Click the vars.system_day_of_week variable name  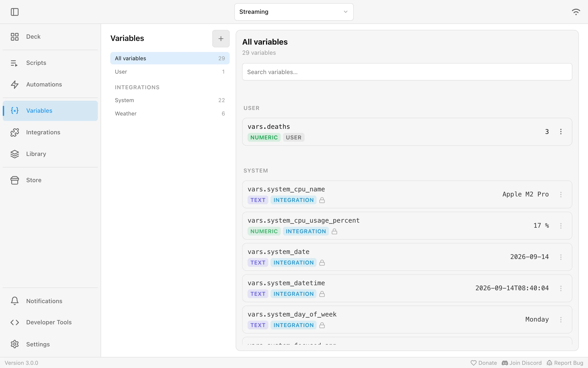292,314
